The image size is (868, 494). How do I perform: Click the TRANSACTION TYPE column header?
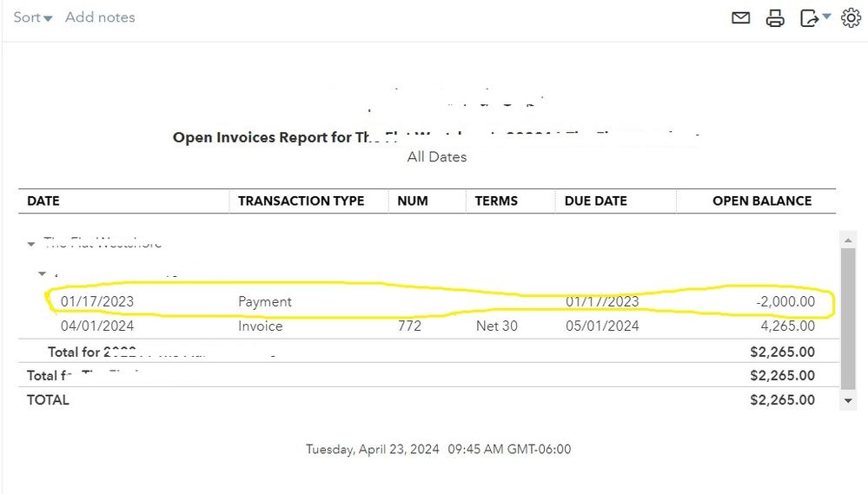click(x=301, y=201)
